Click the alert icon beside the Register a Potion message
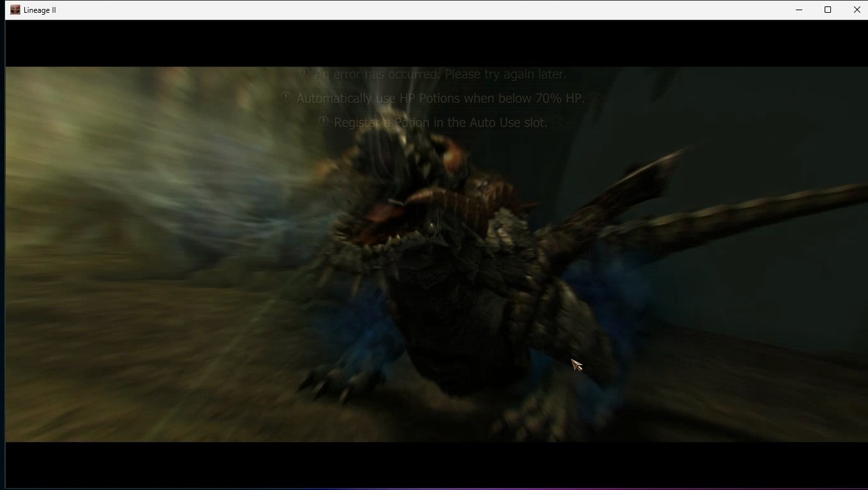This screenshot has height=490, width=868. coord(324,122)
